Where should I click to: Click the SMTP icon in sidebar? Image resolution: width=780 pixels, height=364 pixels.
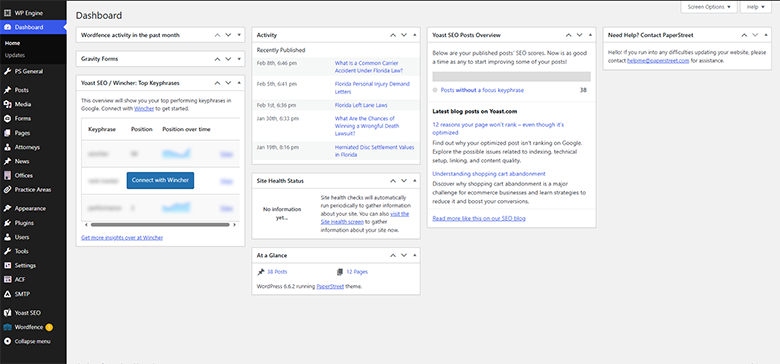point(7,294)
